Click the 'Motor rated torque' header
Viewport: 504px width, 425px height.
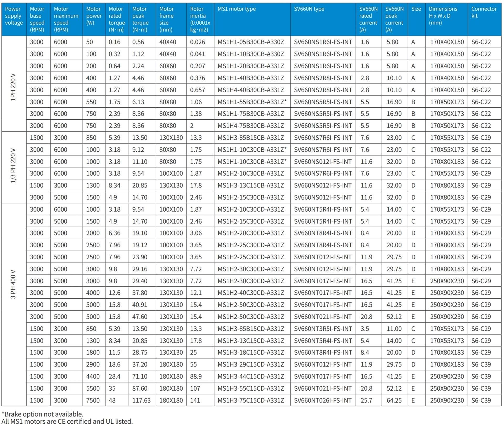tap(117, 19)
